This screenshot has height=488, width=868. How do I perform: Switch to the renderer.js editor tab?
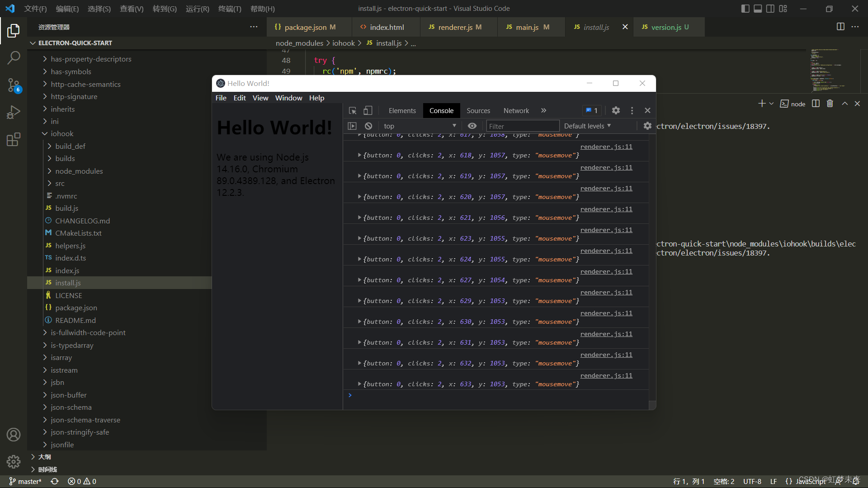tap(458, 27)
